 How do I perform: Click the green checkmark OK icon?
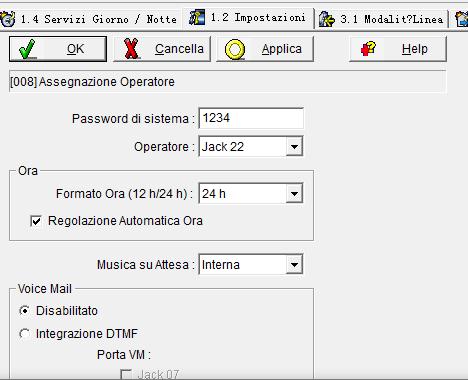click(x=27, y=49)
